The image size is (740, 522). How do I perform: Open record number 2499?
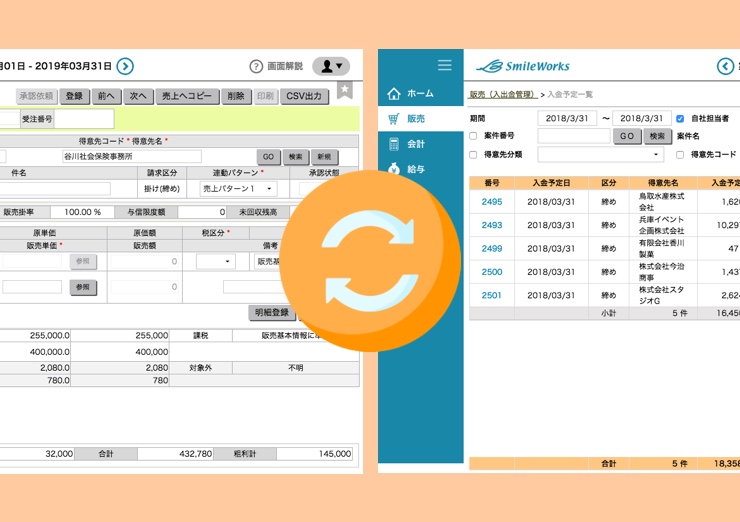[x=492, y=249]
